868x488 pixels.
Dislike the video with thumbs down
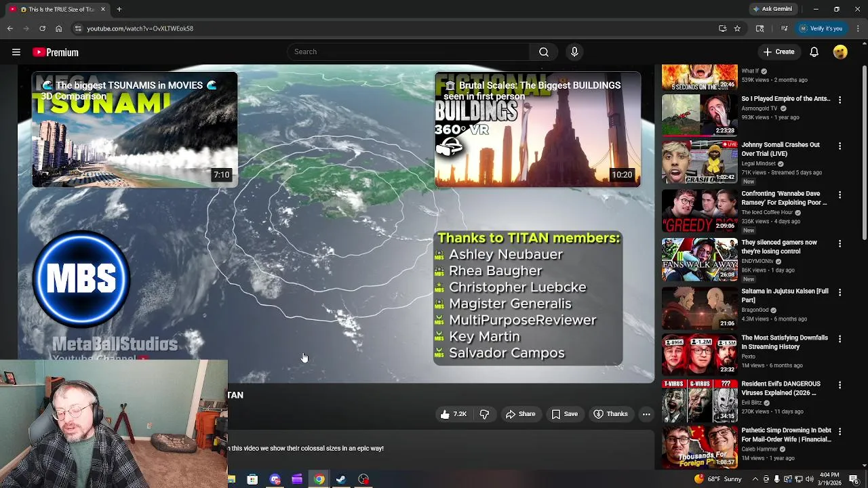pos(484,414)
